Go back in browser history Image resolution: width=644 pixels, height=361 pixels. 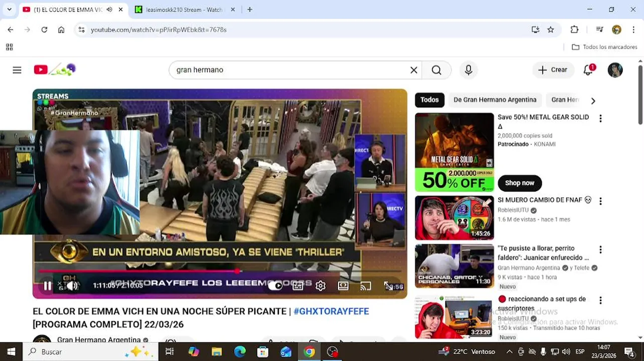(11, 30)
